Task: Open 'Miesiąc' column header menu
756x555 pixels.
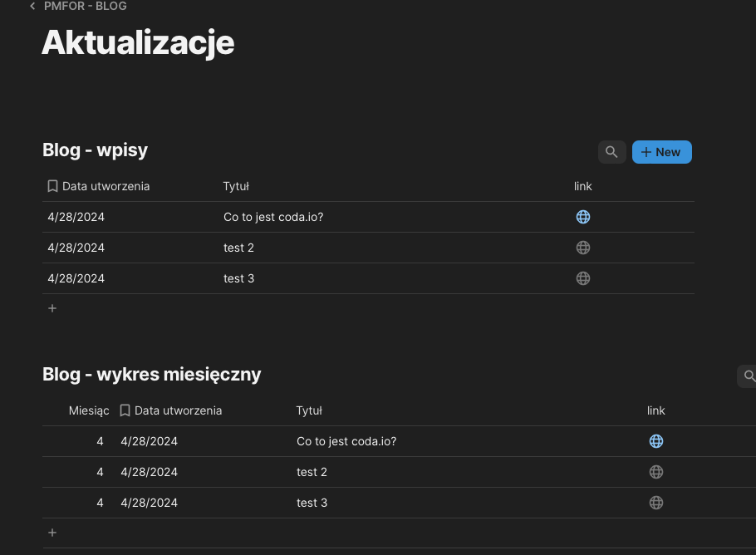Action: (x=89, y=410)
